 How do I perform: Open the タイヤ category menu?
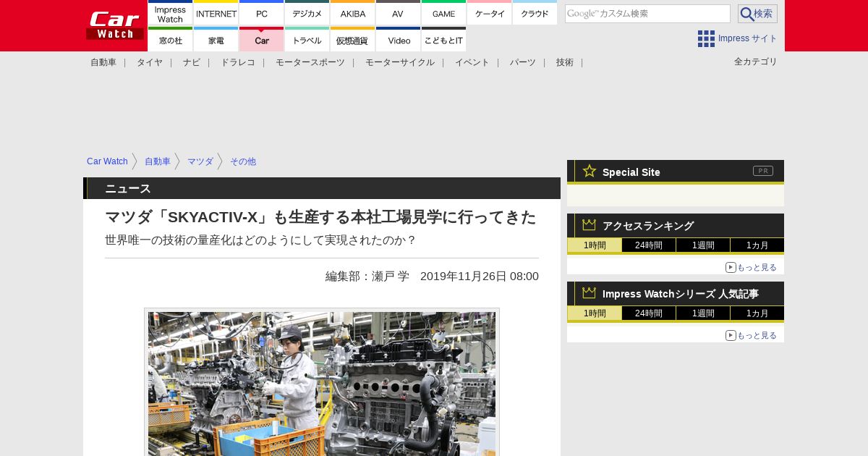(x=150, y=62)
